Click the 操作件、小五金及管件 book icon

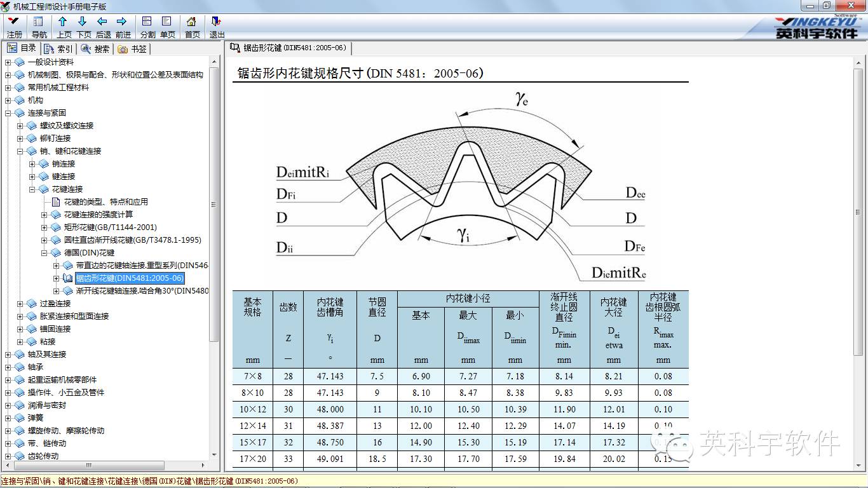pyautogui.click(x=19, y=393)
